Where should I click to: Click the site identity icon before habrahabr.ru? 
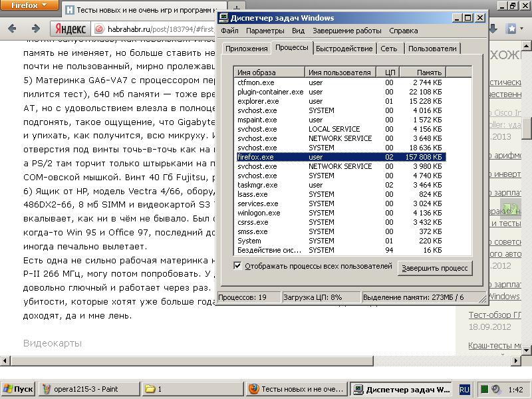(x=98, y=29)
